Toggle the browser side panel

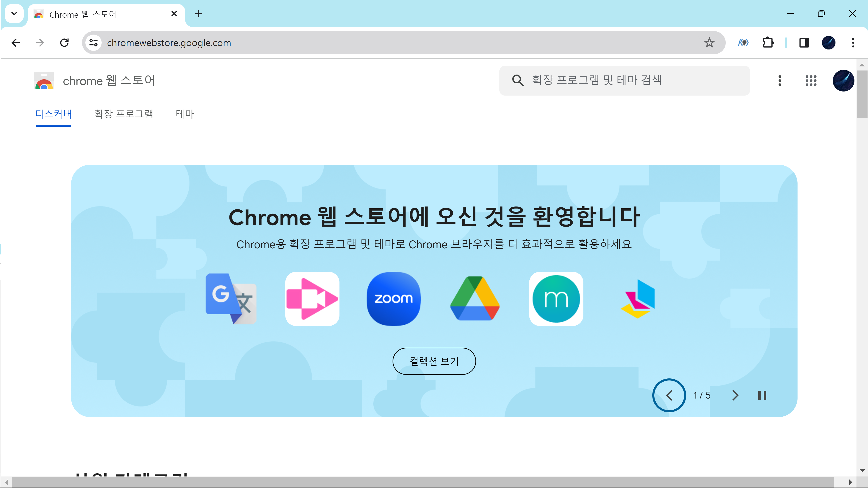804,43
